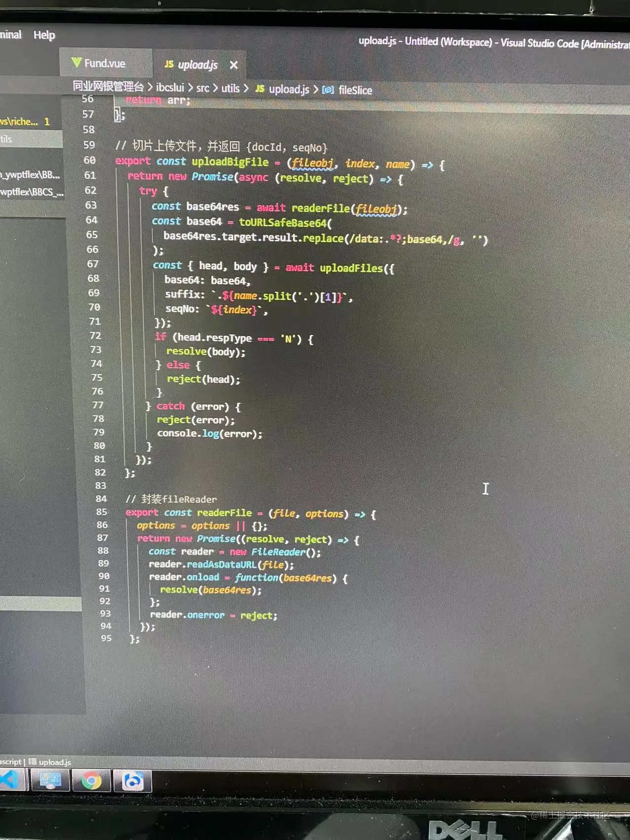Place cursor on 'uploadBigFile' function name

pyautogui.click(x=230, y=162)
